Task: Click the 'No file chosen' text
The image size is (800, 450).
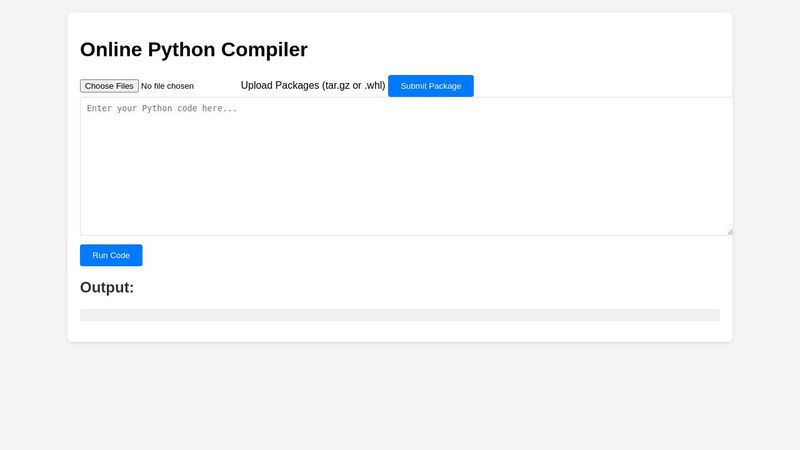Action: [168, 86]
